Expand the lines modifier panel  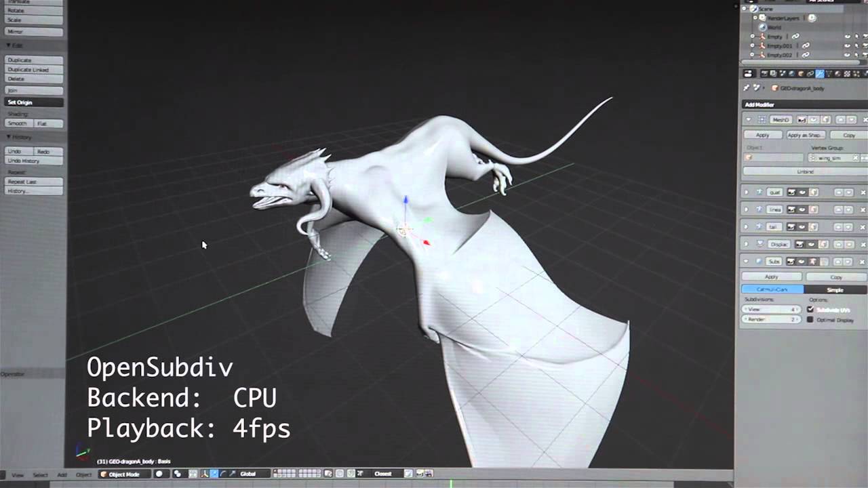click(747, 209)
